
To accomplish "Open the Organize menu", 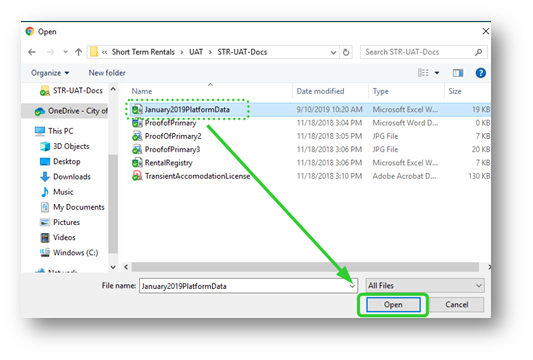I will 50,73.
